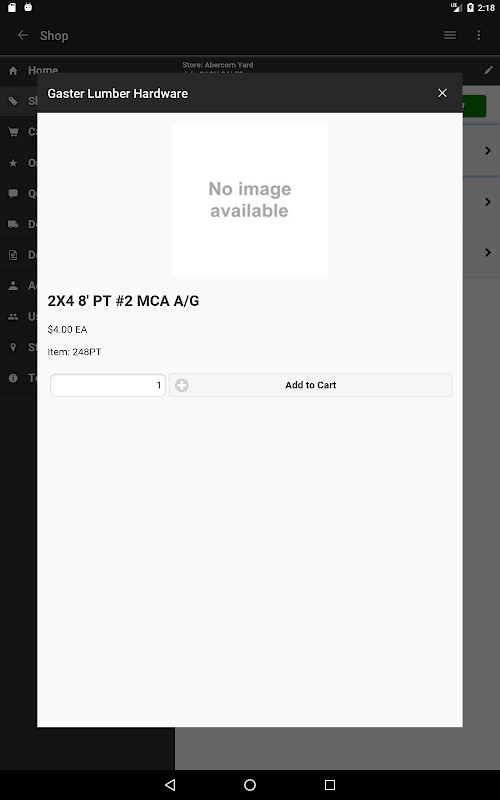This screenshot has width=500, height=800.
Task: Click the star icon in the sidebar
Action: [13, 163]
